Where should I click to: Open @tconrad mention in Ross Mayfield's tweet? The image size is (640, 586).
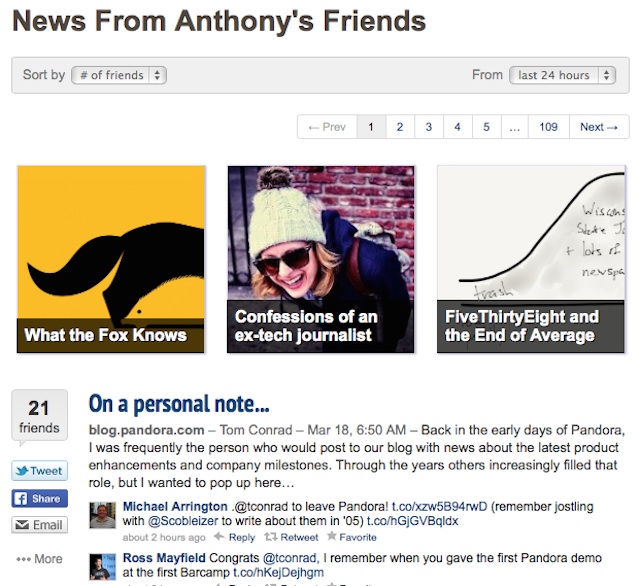(x=289, y=558)
